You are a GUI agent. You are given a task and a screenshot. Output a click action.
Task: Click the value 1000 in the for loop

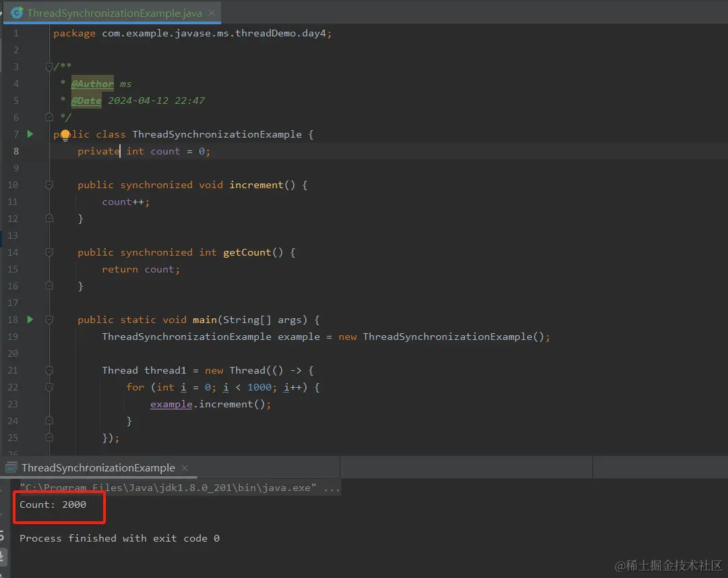(260, 388)
